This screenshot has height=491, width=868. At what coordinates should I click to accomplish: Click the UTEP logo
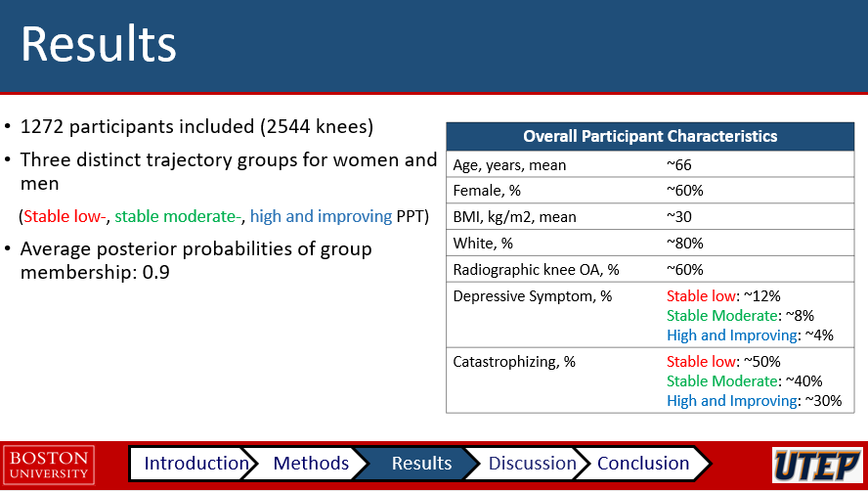(x=817, y=465)
